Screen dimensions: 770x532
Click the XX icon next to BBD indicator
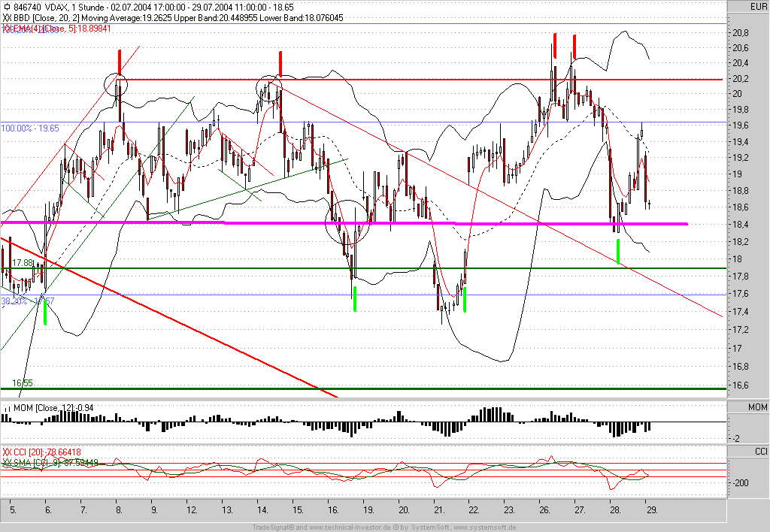[7, 18]
